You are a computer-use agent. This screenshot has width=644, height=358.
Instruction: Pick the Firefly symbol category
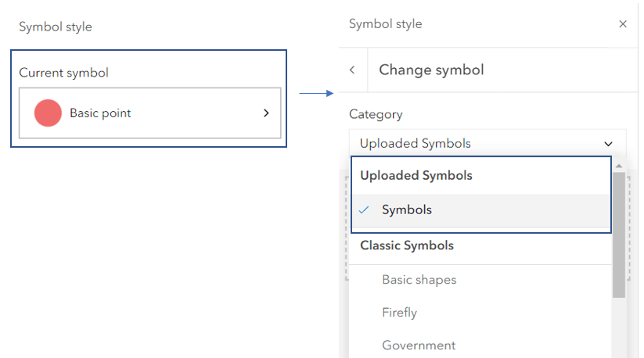click(399, 313)
